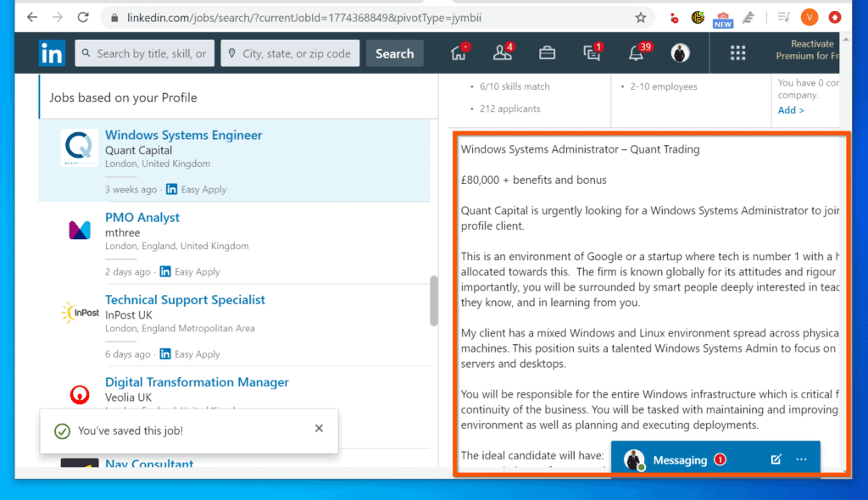Open the Nav Consultant job listing
868x500 pixels.
click(149, 464)
